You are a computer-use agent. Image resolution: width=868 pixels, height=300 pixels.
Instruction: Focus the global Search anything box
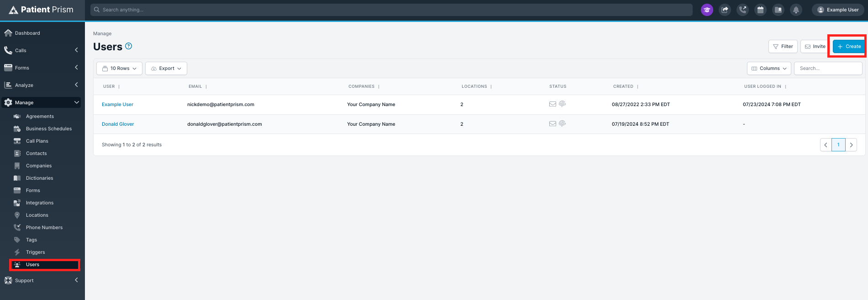[391, 10]
